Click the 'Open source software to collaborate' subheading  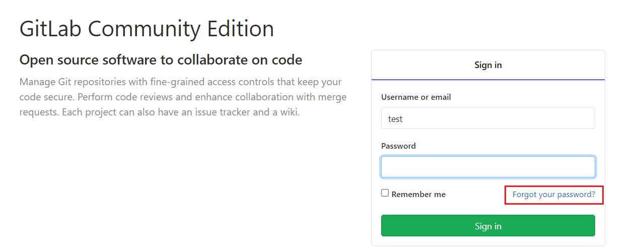(x=161, y=60)
